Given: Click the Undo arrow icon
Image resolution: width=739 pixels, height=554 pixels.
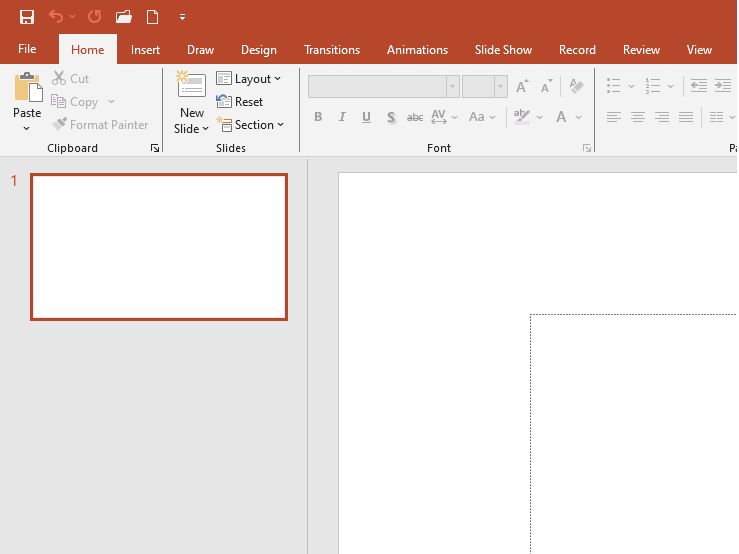Looking at the screenshot, I should click(56, 17).
